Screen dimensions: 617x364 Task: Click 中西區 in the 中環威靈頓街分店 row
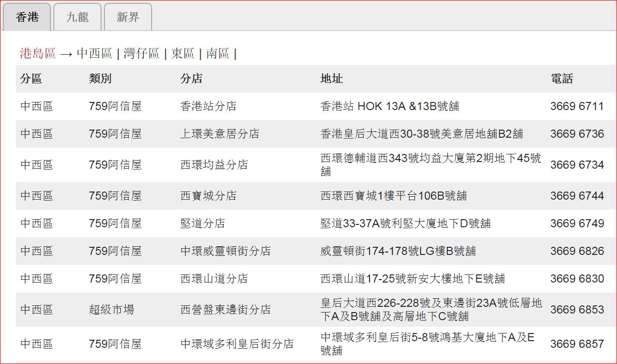coord(37,251)
